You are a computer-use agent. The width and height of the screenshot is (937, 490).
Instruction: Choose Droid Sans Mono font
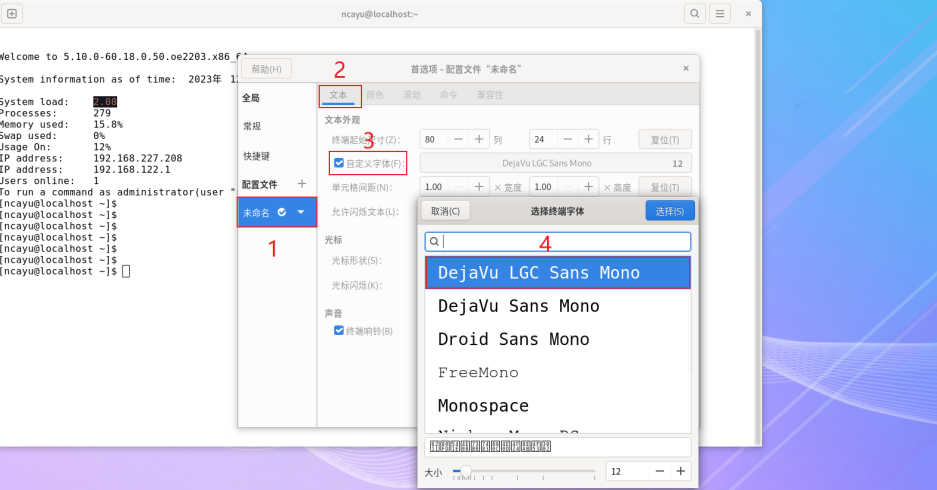(x=558, y=339)
